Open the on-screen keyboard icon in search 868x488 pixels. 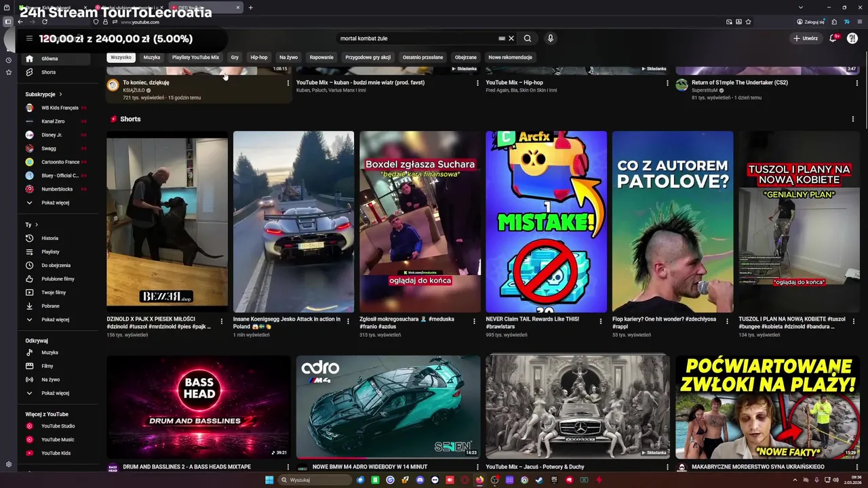click(x=502, y=39)
